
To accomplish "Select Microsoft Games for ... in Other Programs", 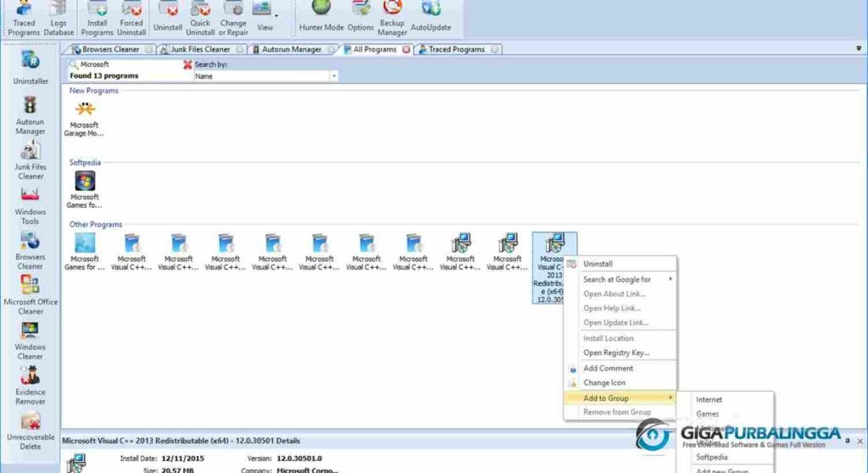I will point(84,252).
